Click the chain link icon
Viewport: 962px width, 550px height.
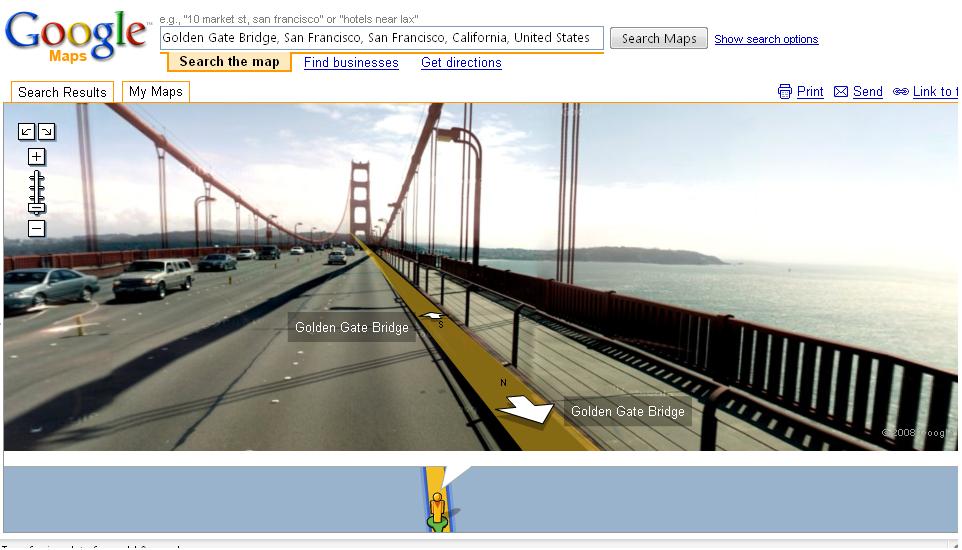click(900, 91)
